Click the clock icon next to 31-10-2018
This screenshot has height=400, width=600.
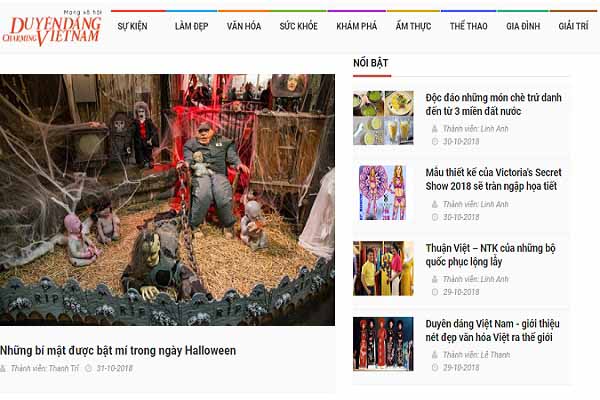coord(88,369)
